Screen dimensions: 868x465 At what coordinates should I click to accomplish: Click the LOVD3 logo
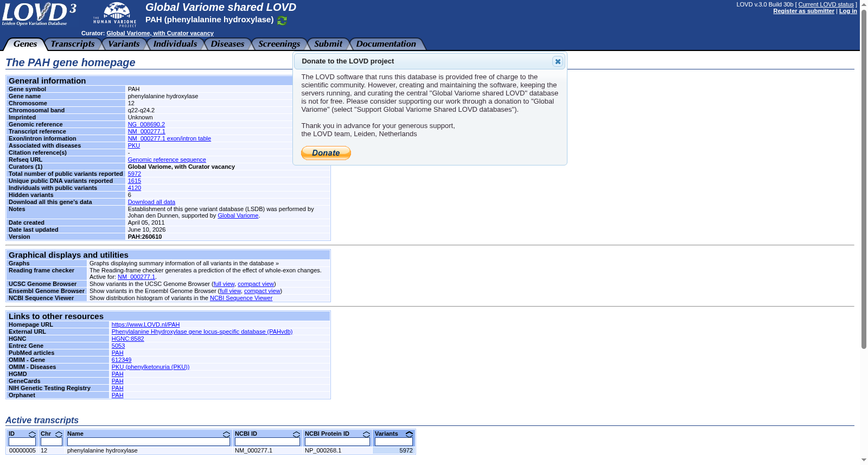(39, 14)
